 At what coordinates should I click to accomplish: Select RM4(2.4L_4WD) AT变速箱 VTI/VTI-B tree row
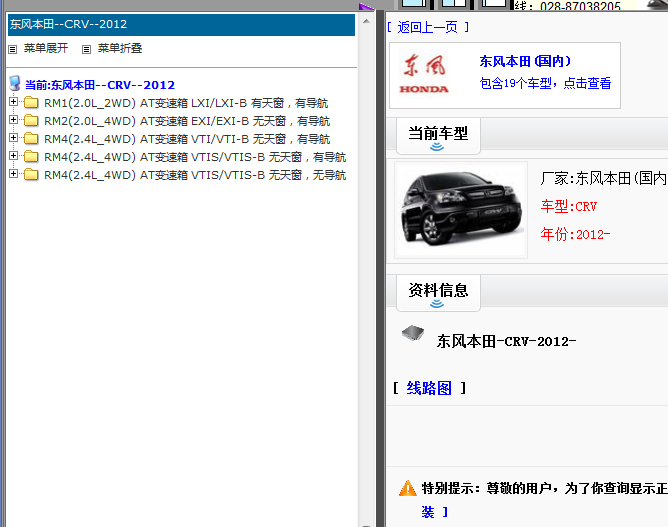click(187, 139)
